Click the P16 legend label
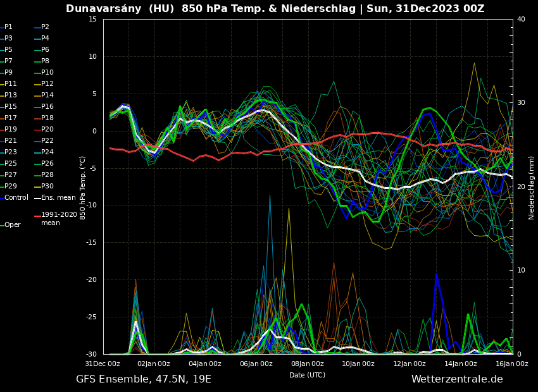Screen dimensions: 538x392 (x=47, y=107)
